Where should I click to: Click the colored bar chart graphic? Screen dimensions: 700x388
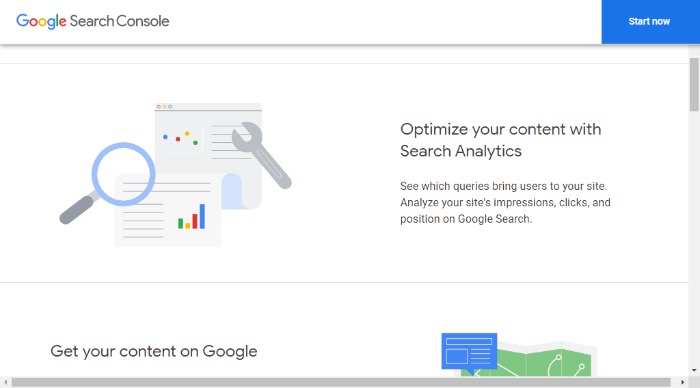tap(192, 217)
